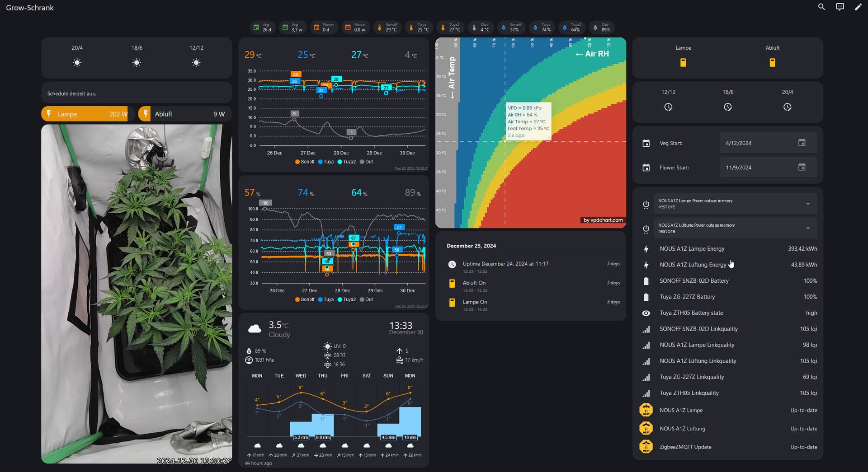Screen dimensions: 868x472
Task: Open calendar picker for Veg Start
Action: (802, 143)
